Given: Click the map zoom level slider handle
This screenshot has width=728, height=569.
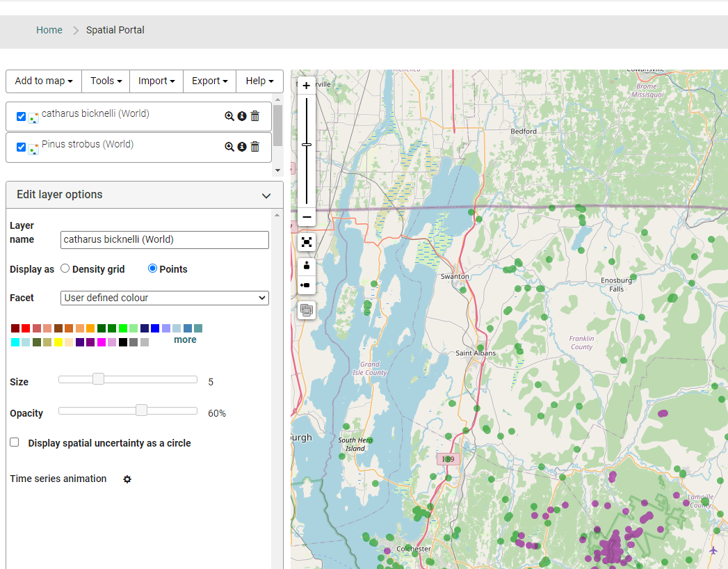Looking at the screenshot, I should point(307,145).
